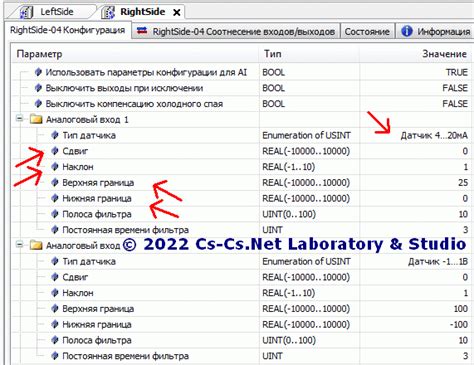Open the Состояние tab

pos(367,32)
